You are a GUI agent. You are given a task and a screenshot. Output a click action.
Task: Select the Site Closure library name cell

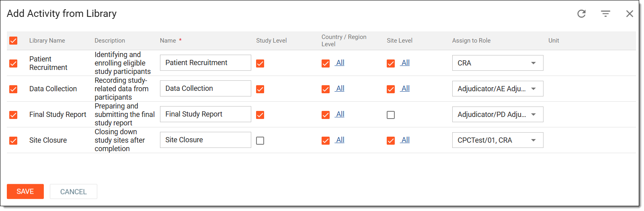pos(48,140)
